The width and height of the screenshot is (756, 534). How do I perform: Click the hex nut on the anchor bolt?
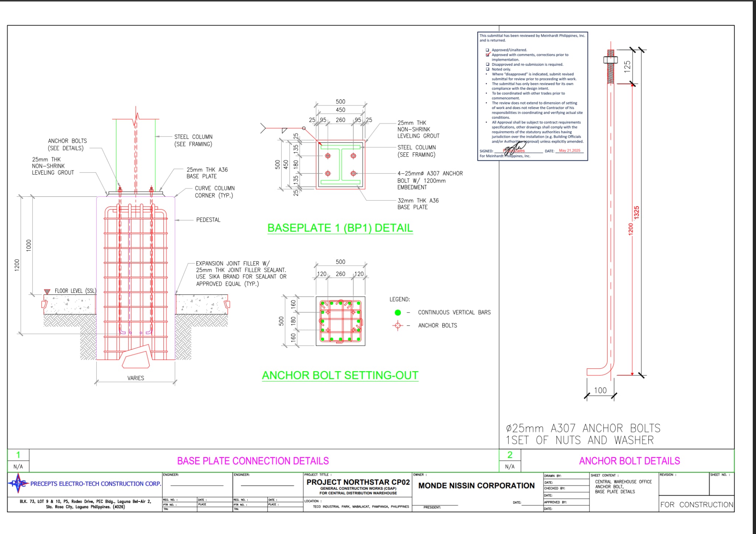611,59
